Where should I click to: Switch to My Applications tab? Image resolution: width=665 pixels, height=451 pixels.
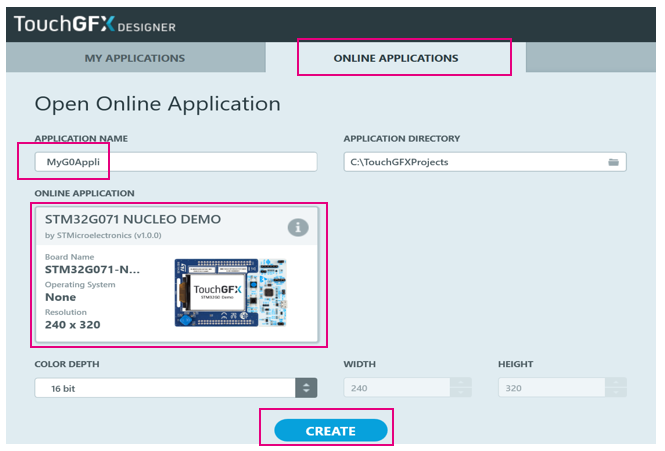135,58
